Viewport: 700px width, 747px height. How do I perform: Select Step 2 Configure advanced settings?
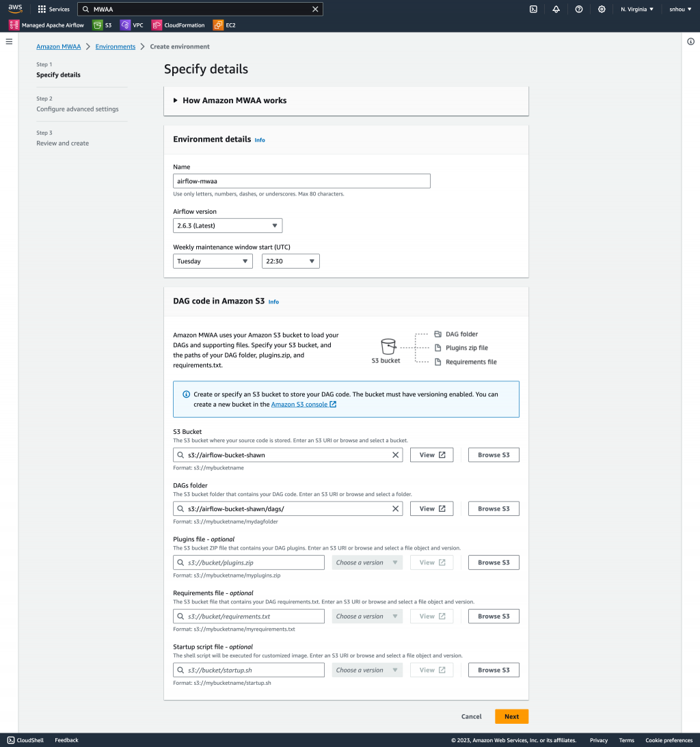point(78,109)
